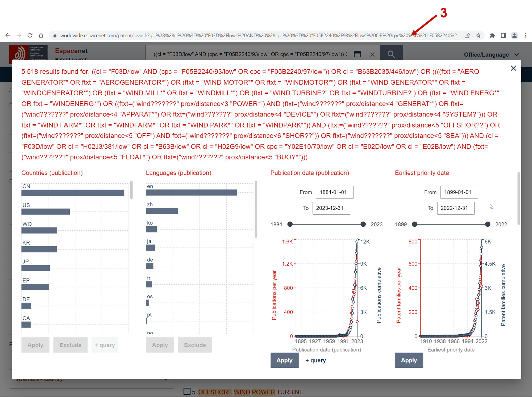Expand the Inventors - country filter chevron
The image size is (532, 397).
pos(166,379)
